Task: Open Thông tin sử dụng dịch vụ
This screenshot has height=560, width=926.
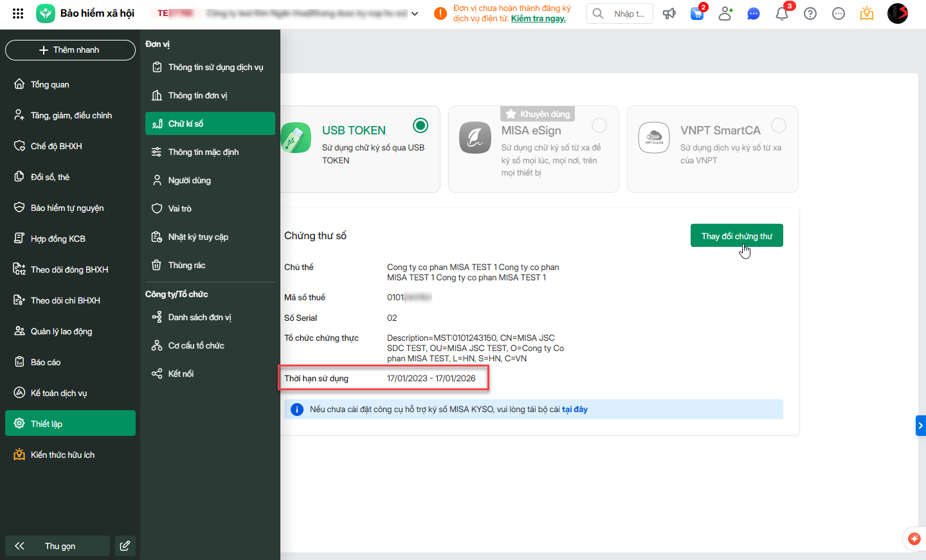Action: [210, 67]
